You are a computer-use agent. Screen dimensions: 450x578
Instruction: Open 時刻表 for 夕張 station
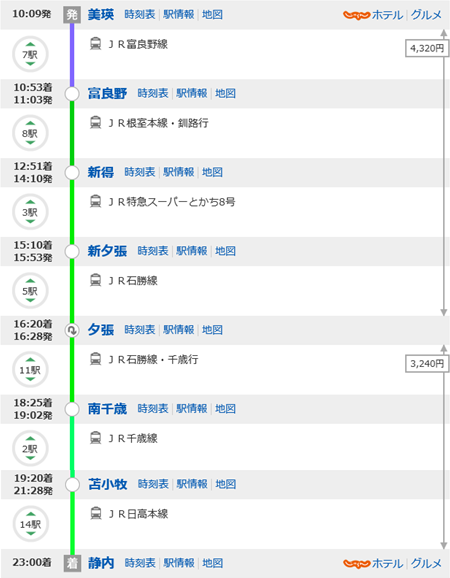140,330
